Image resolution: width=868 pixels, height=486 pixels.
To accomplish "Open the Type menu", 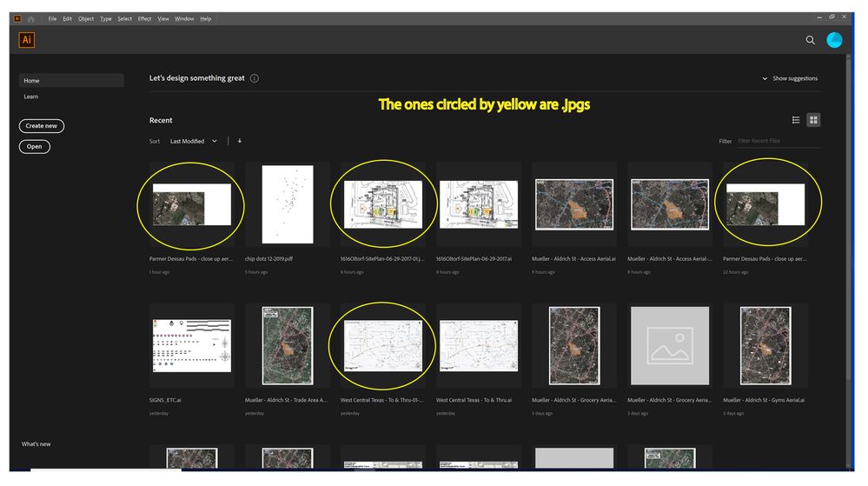I will point(106,19).
